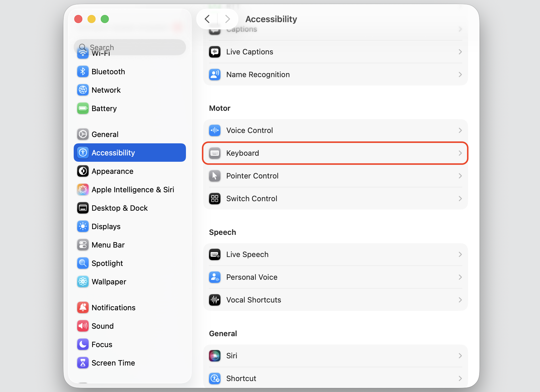Go forward with the forward arrow
Screen dimensions: 540x392
[x=228, y=19]
